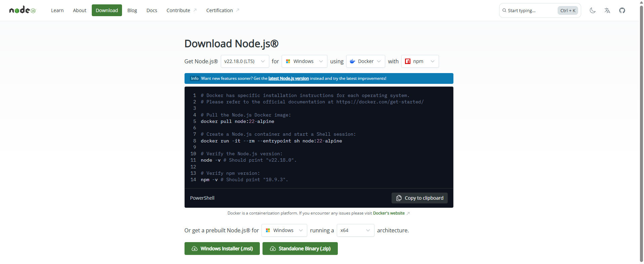This screenshot has width=644, height=264.
Task: Open the GitHub icon link
Action: (x=622, y=10)
